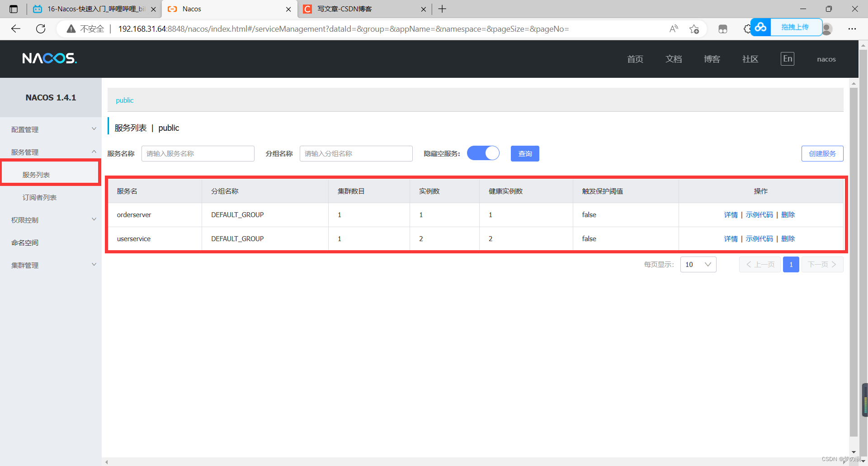Open the tab actions icon
This screenshot has width=868, height=466.
coord(14,9)
